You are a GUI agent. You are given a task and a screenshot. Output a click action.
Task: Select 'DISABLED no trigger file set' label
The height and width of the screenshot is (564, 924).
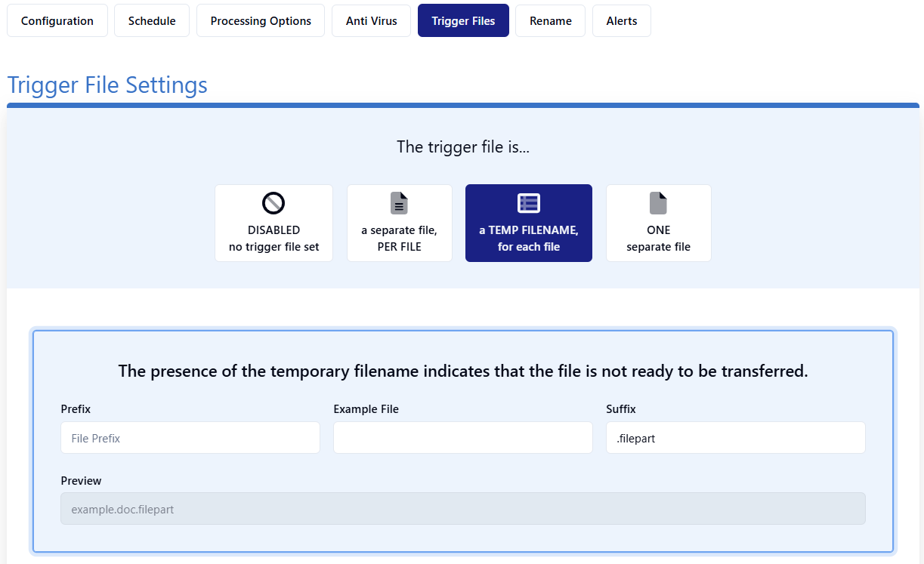click(x=273, y=239)
